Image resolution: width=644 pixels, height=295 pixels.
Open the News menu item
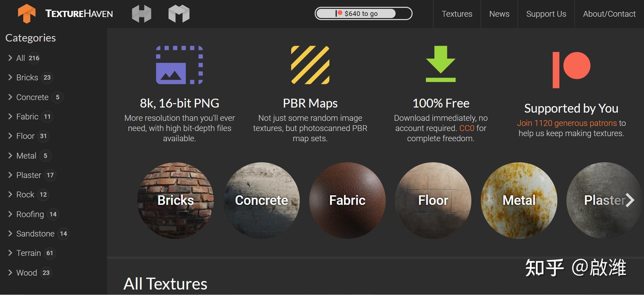[499, 14]
